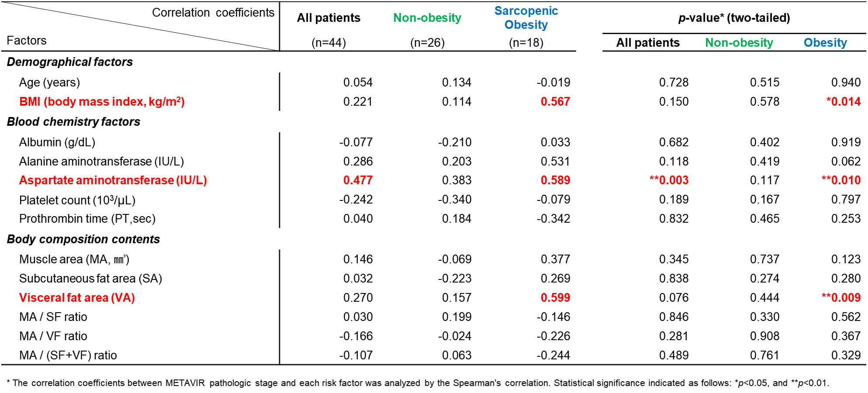Select the Blood chemistry factors heading
This screenshot has width=868, height=393.
(x=73, y=122)
